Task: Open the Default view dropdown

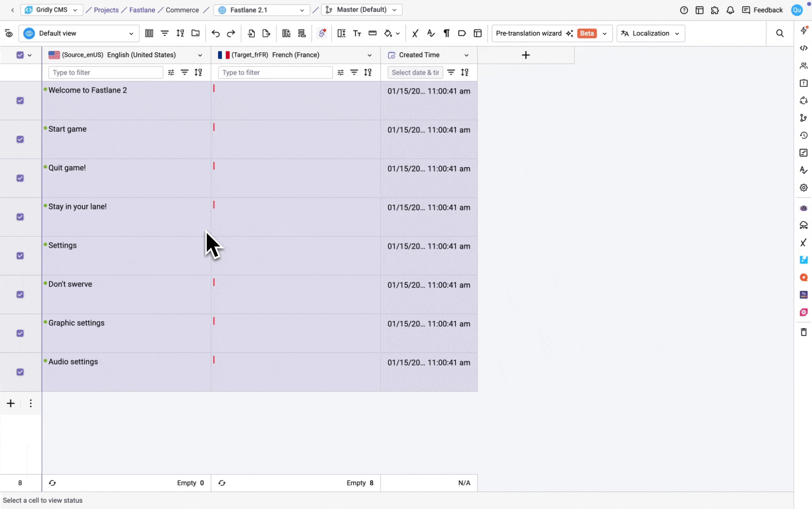Action: click(x=78, y=33)
